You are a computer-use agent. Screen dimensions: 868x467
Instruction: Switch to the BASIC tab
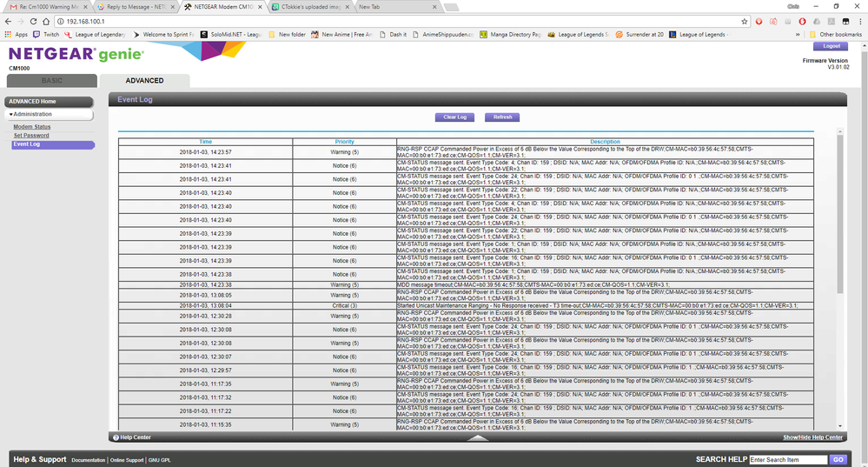50,81
